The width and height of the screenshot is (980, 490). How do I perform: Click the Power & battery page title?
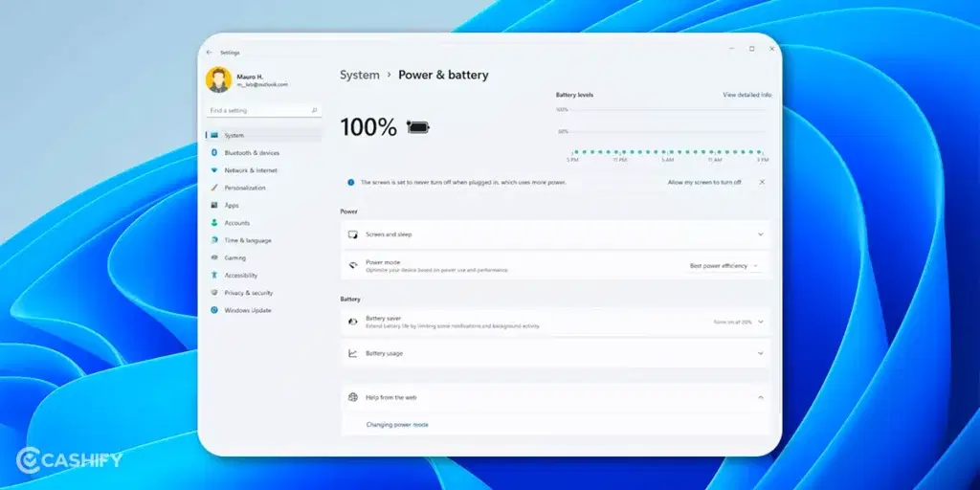tap(443, 75)
